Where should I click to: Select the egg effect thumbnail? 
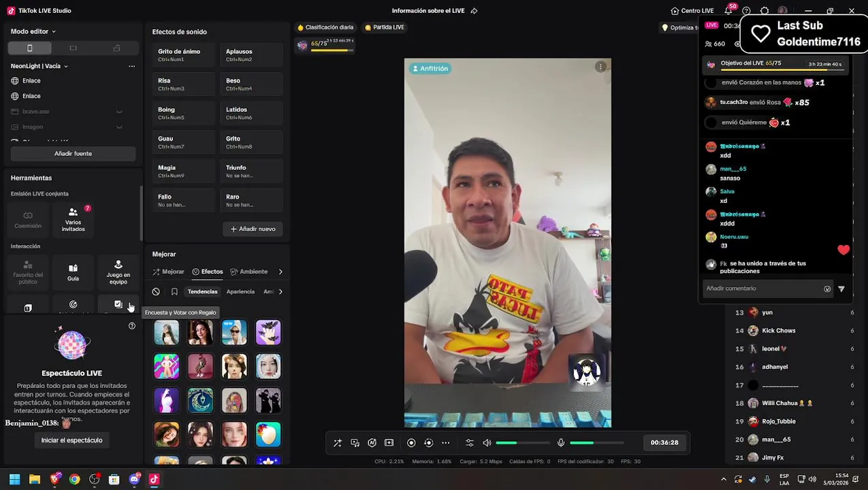[268, 434]
